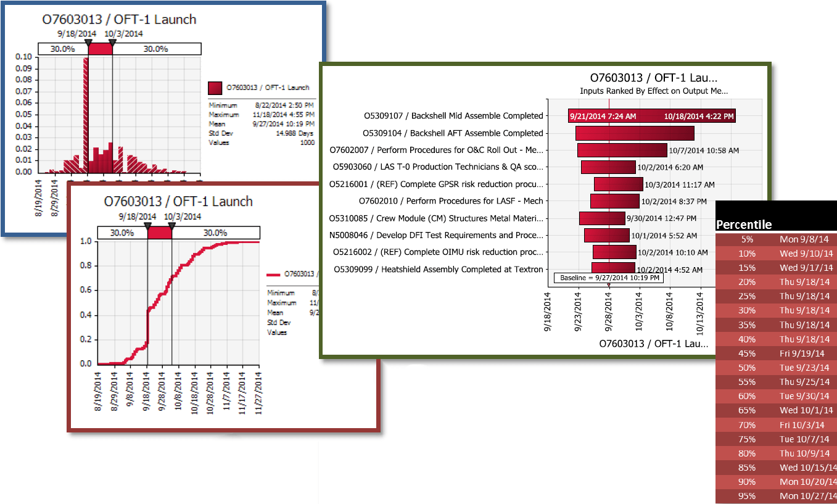The height and width of the screenshot is (504, 837).
Task: Select the Backshell Mid Assemble Completed bar
Action: pyautogui.click(x=651, y=115)
